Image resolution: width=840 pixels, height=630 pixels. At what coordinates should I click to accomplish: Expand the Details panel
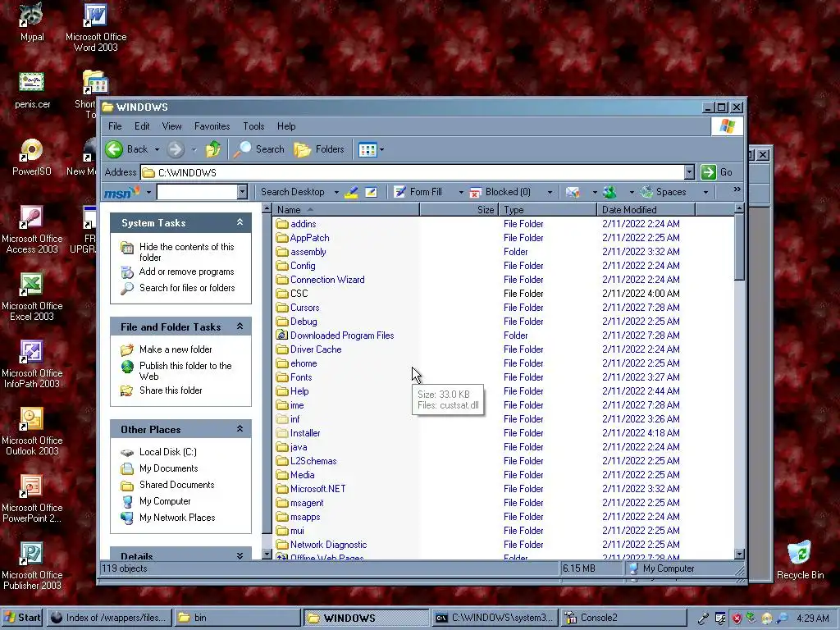pyautogui.click(x=240, y=556)
